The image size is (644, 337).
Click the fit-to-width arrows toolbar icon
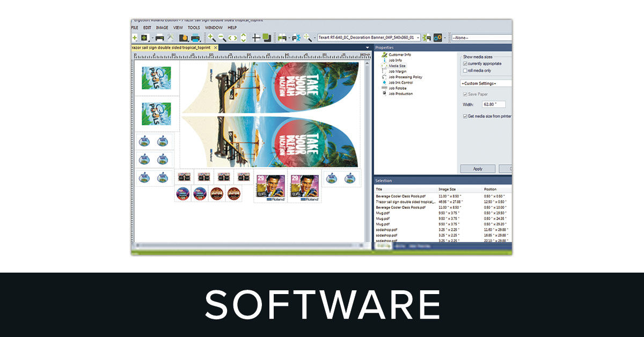[x=231, y=38]
